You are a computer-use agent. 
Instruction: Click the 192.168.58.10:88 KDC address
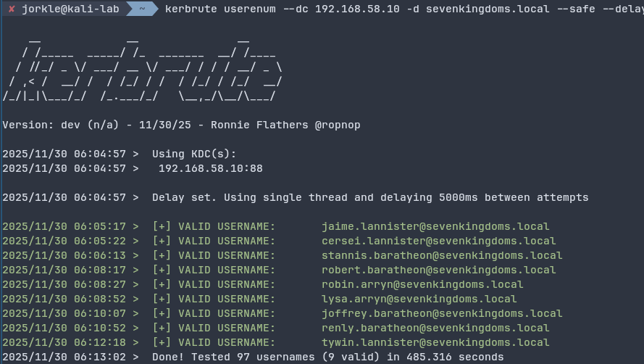click(210, 168)
